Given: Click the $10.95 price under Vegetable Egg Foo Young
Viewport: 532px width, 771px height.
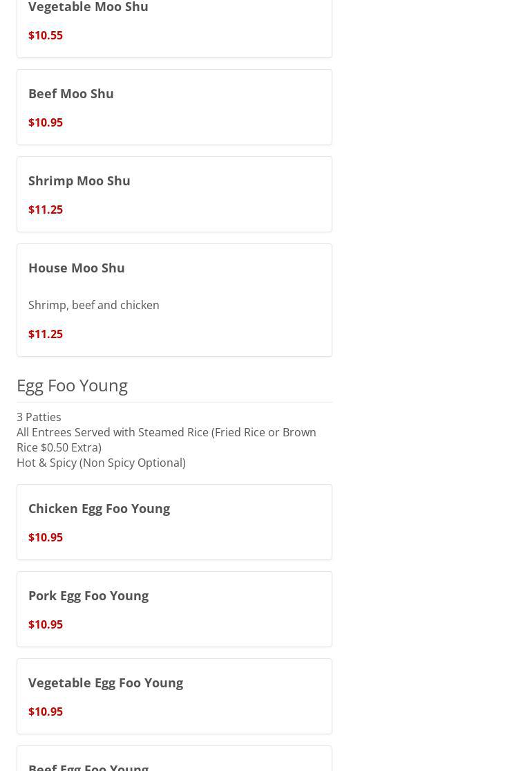Looking at the screenshot, I should coord(46,712).
